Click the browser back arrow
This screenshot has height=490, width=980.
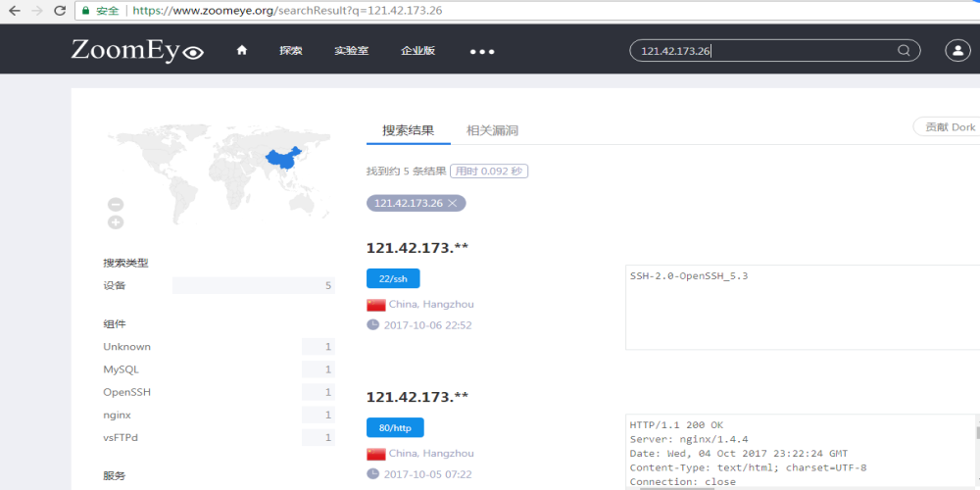(x=14, y=11)
